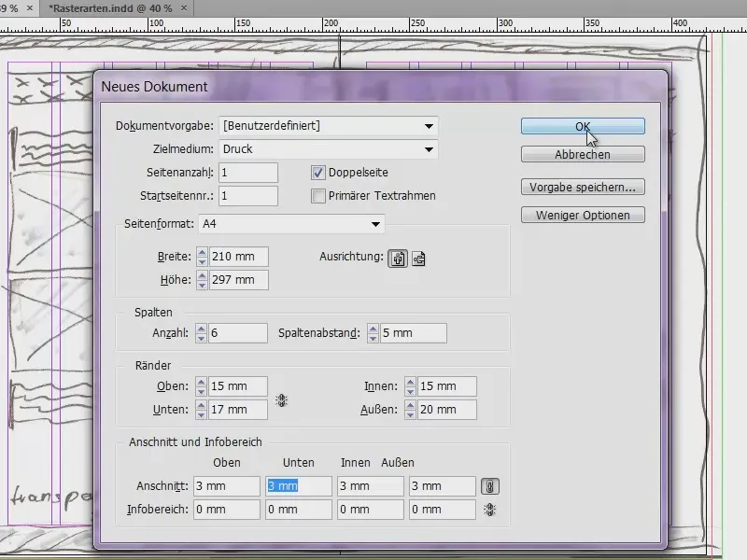Click Vorgabe speichern button
Image resolution: width=747 pixels, height=560 pixels.
[x=583, y=188]
